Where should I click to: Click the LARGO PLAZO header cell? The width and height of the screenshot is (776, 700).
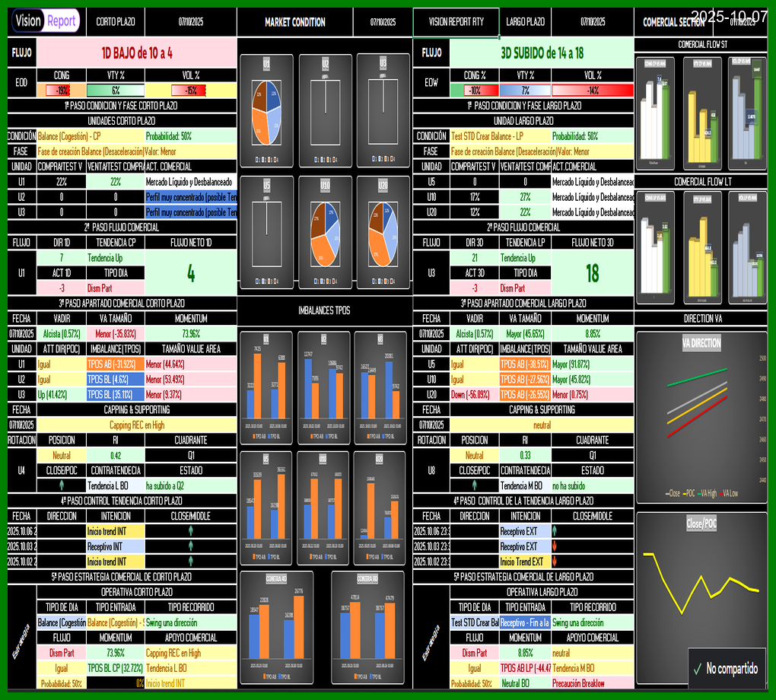525,22
